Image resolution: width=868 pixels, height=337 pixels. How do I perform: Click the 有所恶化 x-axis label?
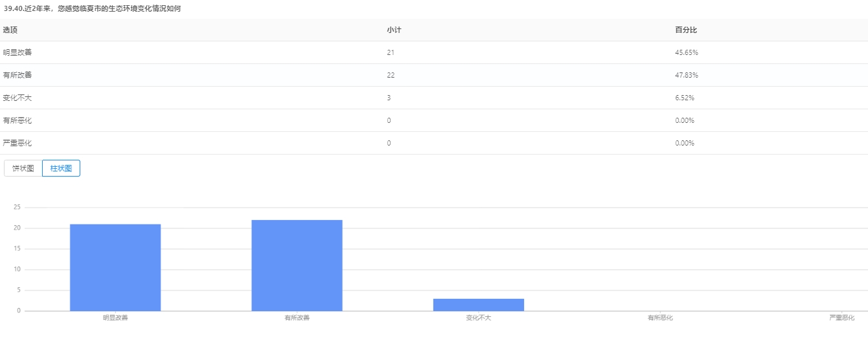pyautogui.click(x=660, y=318)
